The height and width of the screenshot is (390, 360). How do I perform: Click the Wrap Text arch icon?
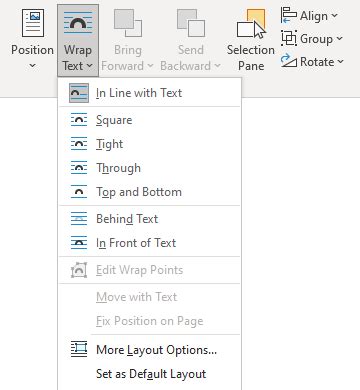coord(78,23)
